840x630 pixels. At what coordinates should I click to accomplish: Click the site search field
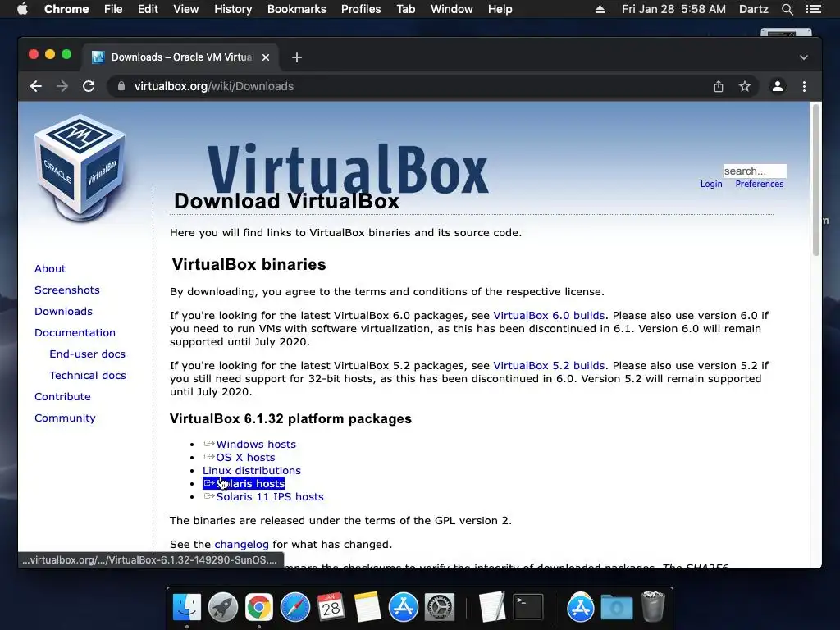755,171
